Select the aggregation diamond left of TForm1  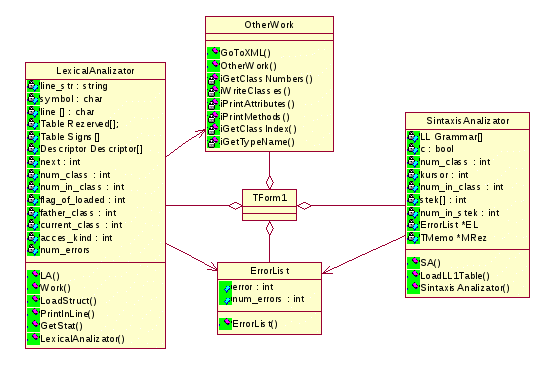click(235, 205)
